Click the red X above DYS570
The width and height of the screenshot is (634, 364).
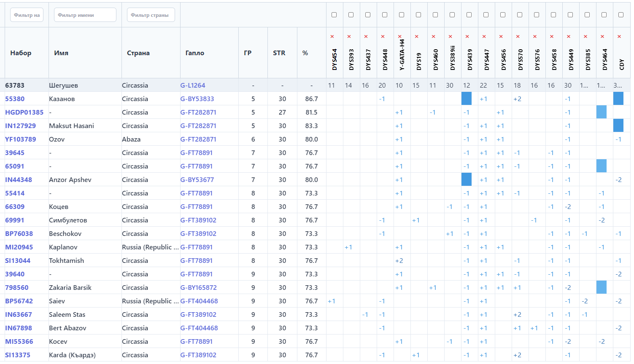coord(518,37)
